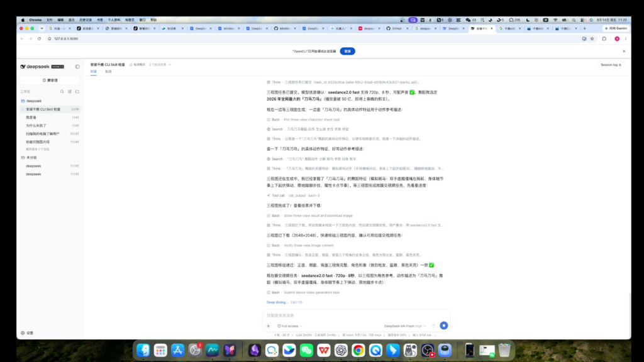644x362 pixels.
Task: Open ChatGPT app from the Dock
Action: pos(341,350)
